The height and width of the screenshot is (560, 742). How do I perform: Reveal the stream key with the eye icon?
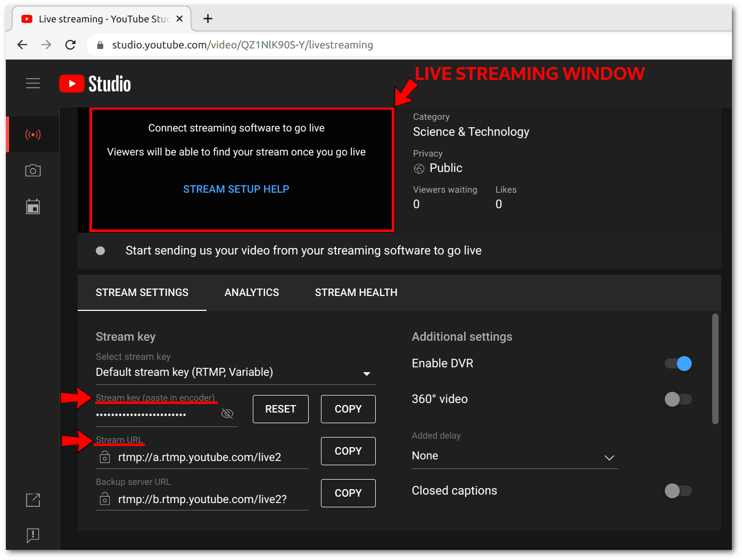point(227,414)
